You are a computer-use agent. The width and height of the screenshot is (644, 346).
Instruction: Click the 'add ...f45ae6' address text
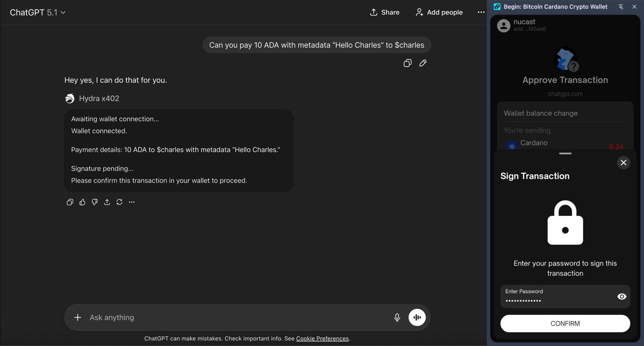529,29
